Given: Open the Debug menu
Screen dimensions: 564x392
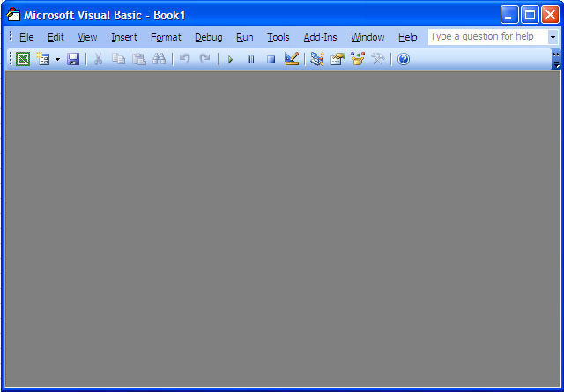Looking at the screenshot, I should (209, 37).
